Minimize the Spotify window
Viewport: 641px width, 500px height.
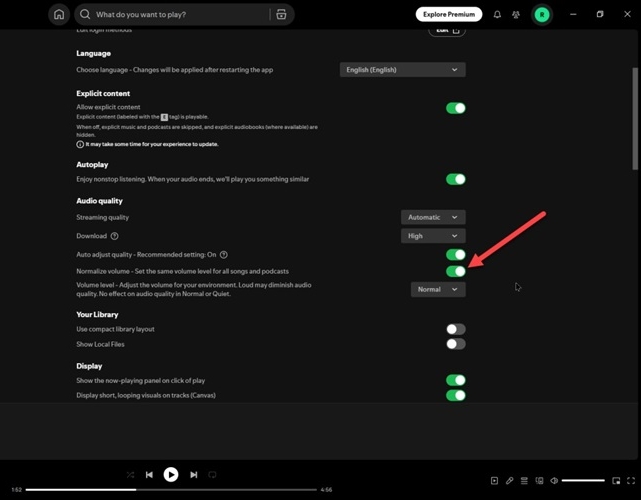[573, 14]
